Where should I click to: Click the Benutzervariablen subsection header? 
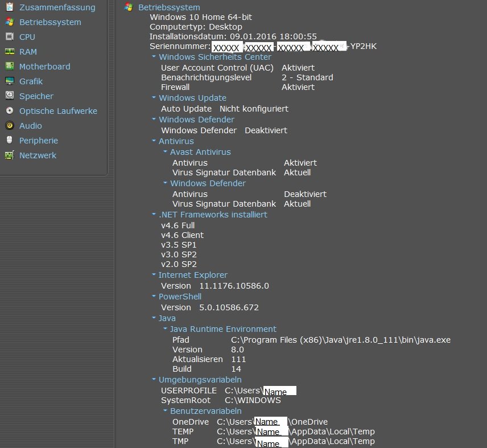205,411
